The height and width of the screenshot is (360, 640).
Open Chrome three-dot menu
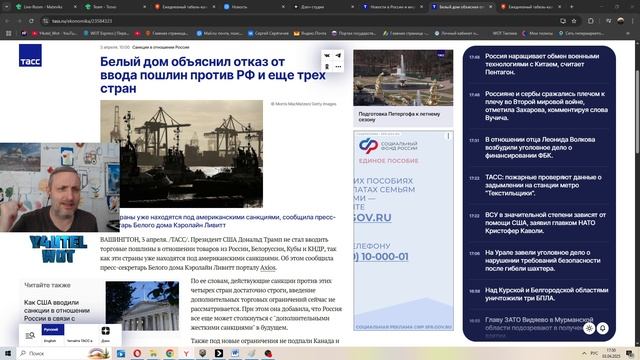coord(633,21)
